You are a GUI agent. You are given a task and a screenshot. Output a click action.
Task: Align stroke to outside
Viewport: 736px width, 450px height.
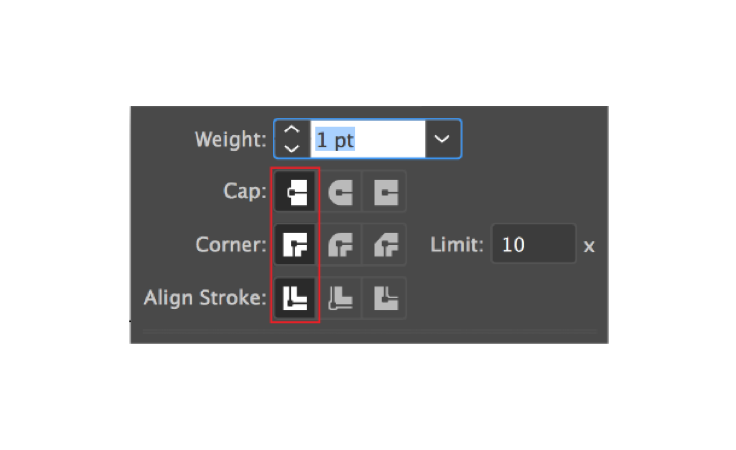(x=386, y=297)
